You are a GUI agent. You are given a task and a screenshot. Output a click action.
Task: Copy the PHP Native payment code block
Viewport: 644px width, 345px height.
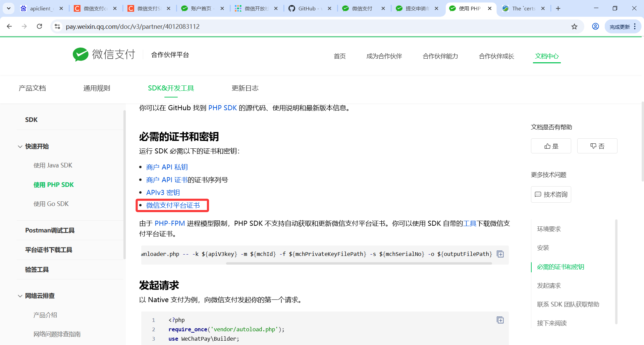tap(500, 320)
